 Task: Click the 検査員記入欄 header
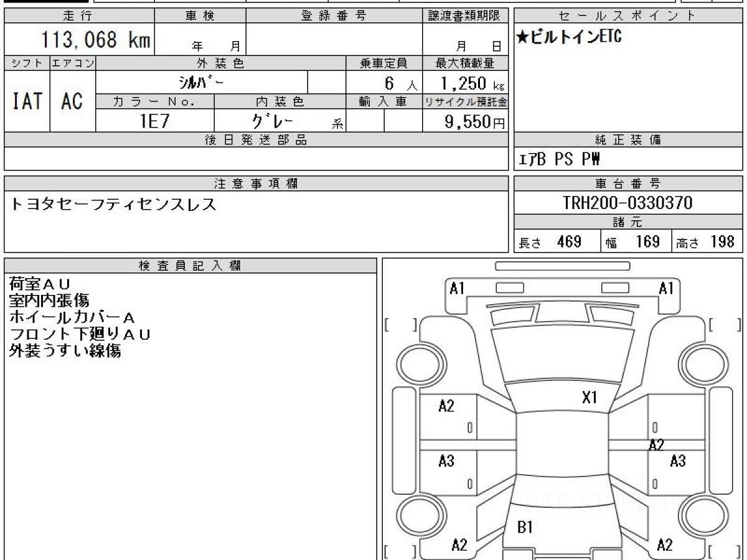[190, 266]
